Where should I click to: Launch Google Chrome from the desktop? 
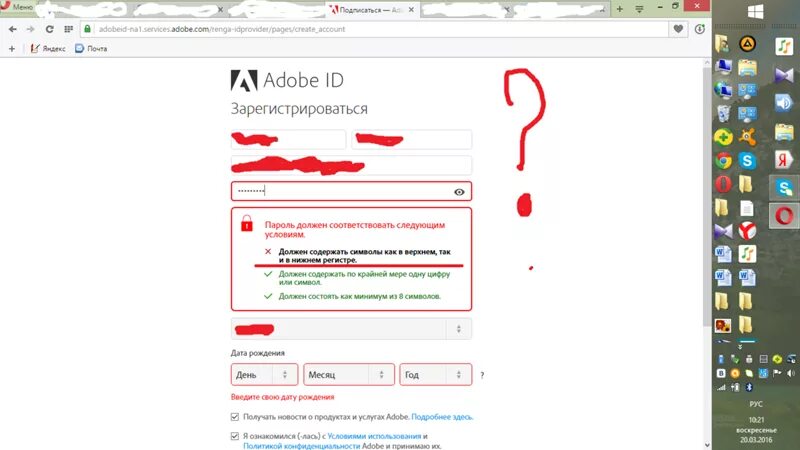[x=723, y=161]
